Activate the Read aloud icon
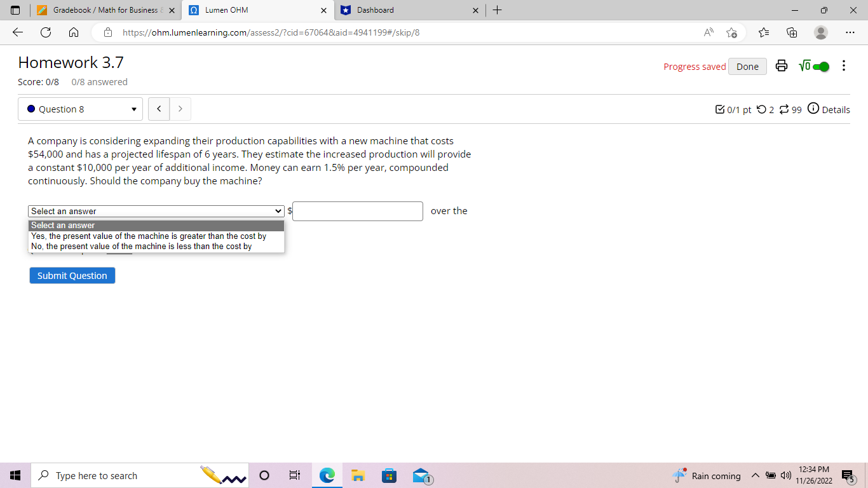 (x=707, y=32)
